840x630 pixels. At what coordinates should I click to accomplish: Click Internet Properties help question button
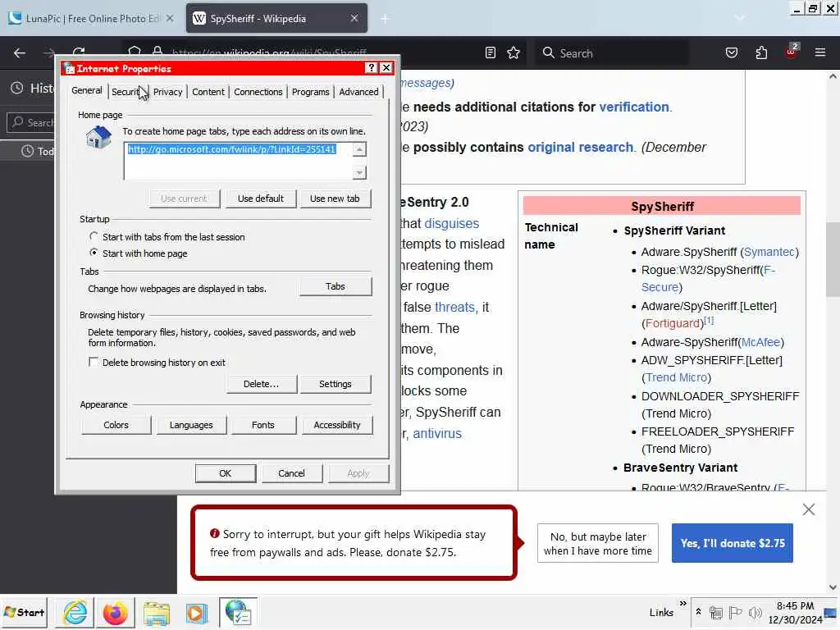point(372,67)
